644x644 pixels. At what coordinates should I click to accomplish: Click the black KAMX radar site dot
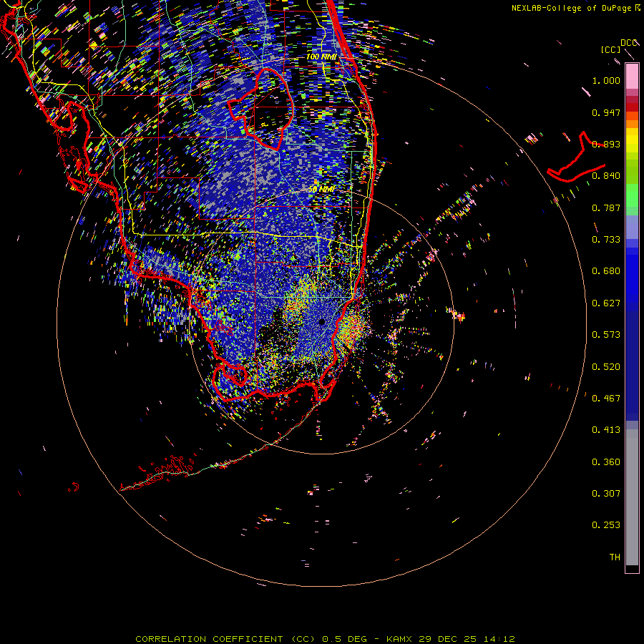(x=322, y=322)
